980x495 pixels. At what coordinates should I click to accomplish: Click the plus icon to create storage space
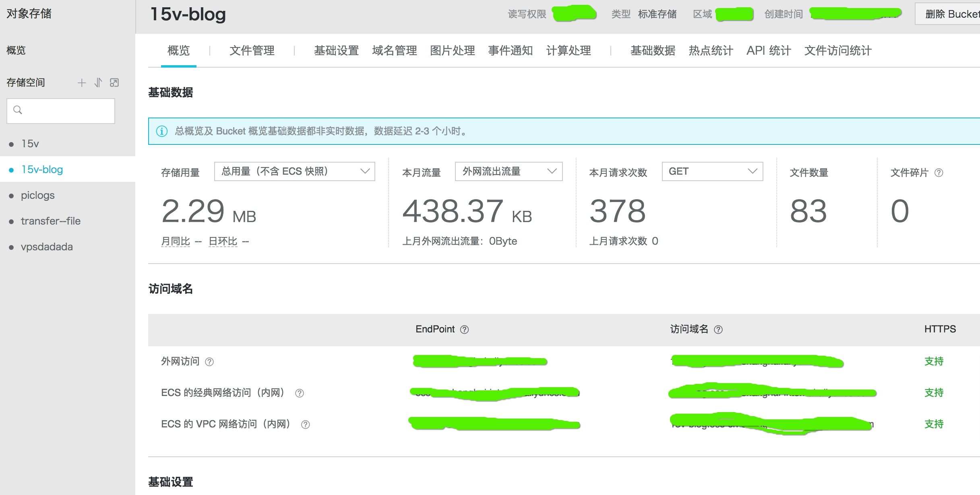tap(82, 83)
